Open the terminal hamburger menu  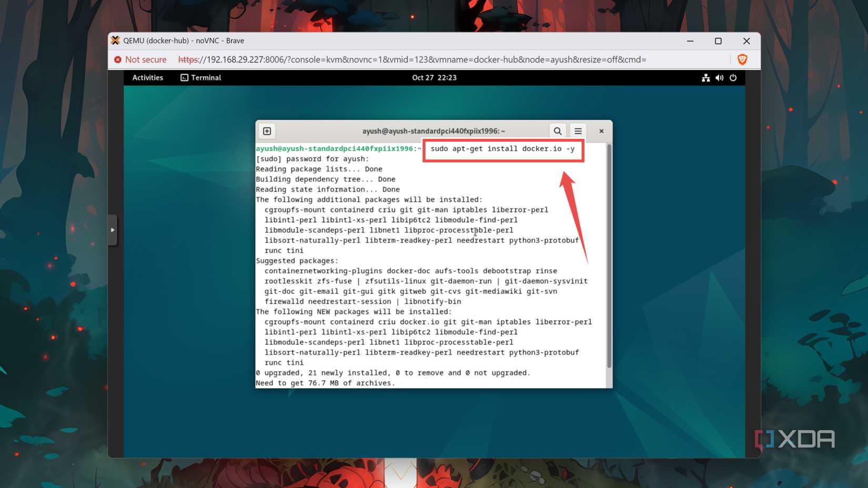pos(578,131)
